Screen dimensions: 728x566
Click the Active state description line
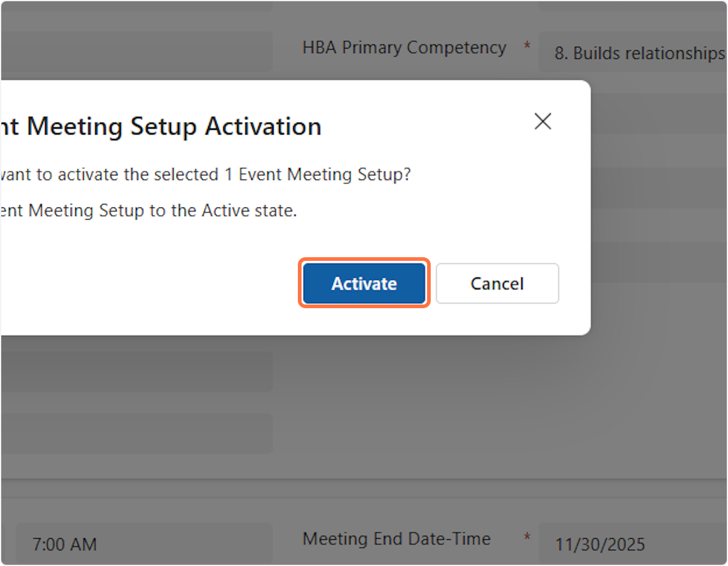point(149,211)
